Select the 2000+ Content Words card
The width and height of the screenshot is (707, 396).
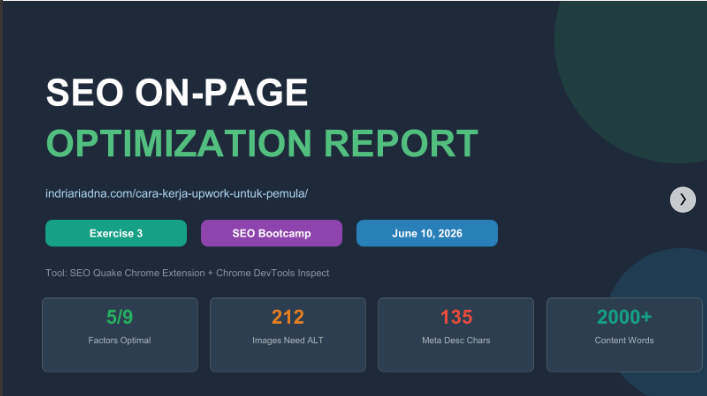[624, 335]
